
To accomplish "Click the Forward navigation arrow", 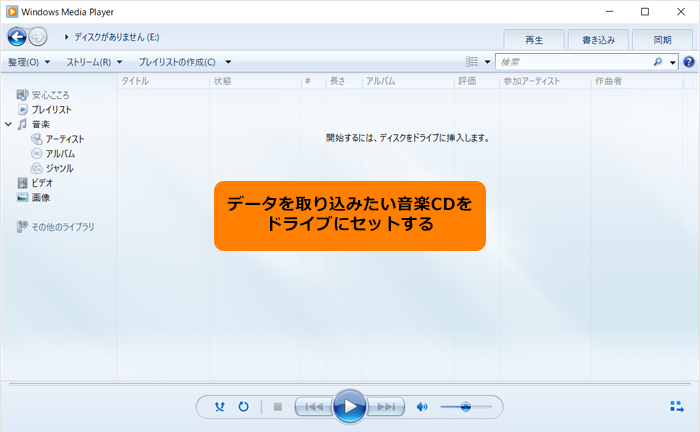I will point(38,37).
